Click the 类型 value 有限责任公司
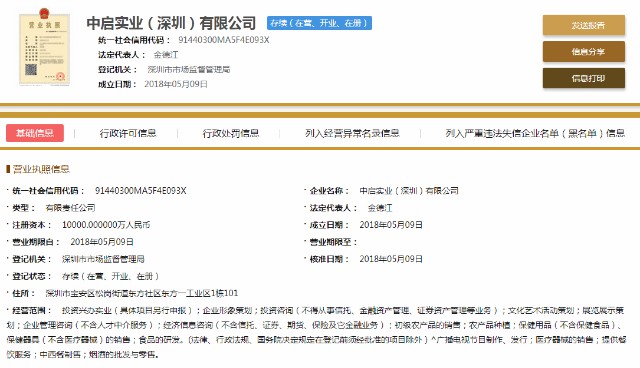 pyautogui.click(x=70, y=208)
